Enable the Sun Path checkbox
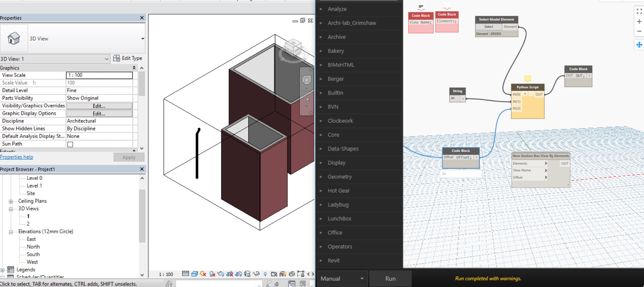 tap(70, 144)
